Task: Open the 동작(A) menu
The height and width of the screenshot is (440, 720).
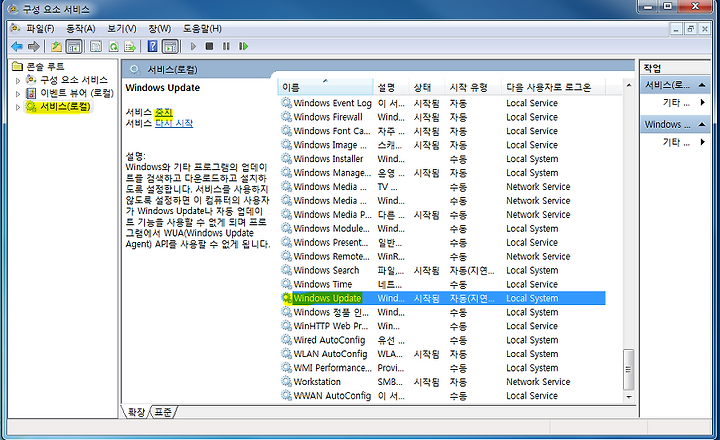Action: (81, 28)
